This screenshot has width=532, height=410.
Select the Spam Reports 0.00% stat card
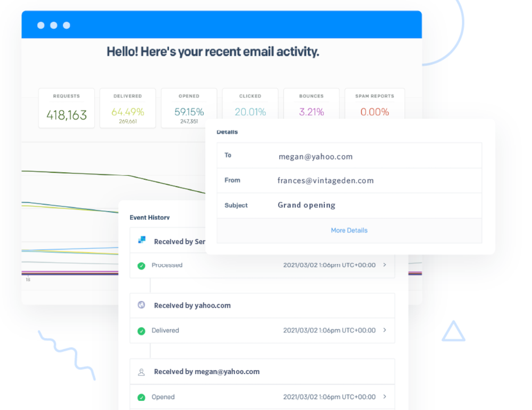pos(375,104)
